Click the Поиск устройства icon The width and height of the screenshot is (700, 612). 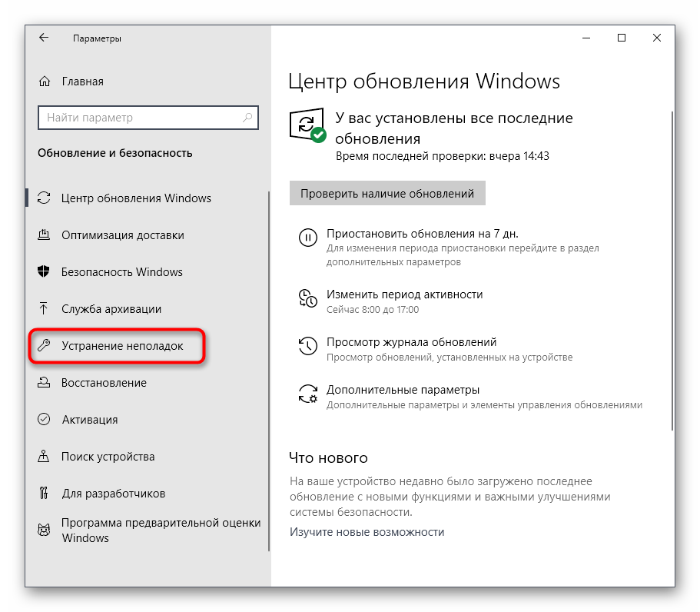coord(44,456)
